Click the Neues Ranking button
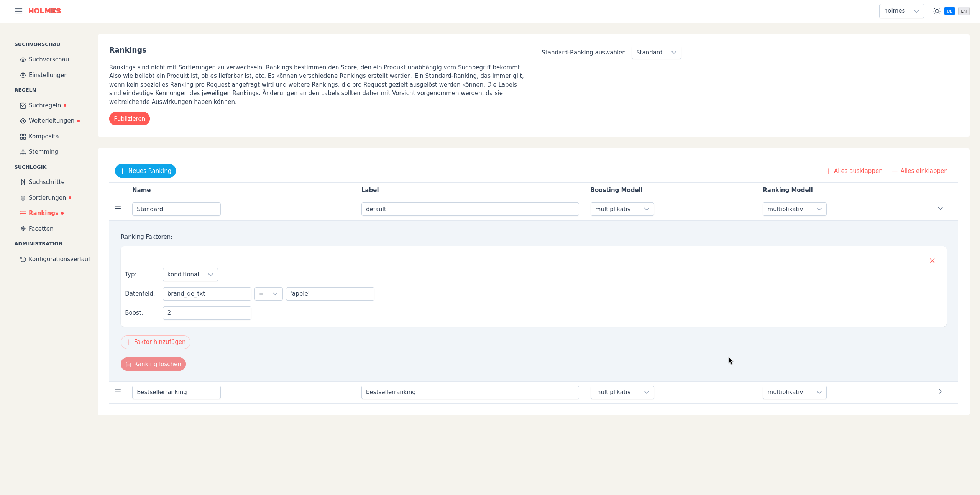This screenshot has width=980, height=495. pyautogui.click(x=145, y=171)
